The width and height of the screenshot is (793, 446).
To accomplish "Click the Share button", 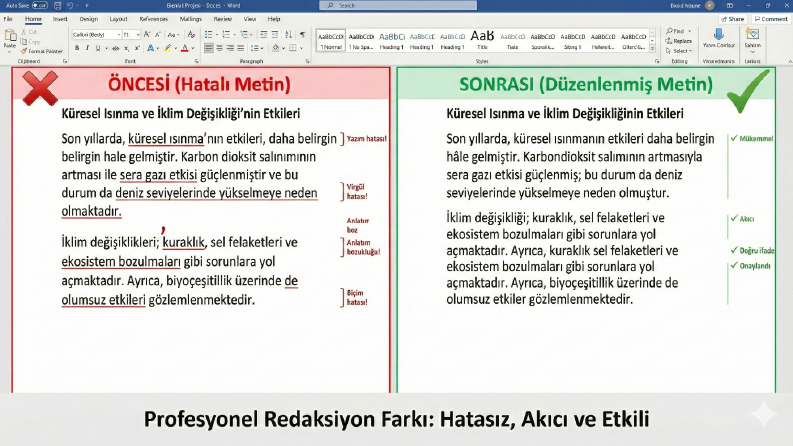I will coord(733,19).
